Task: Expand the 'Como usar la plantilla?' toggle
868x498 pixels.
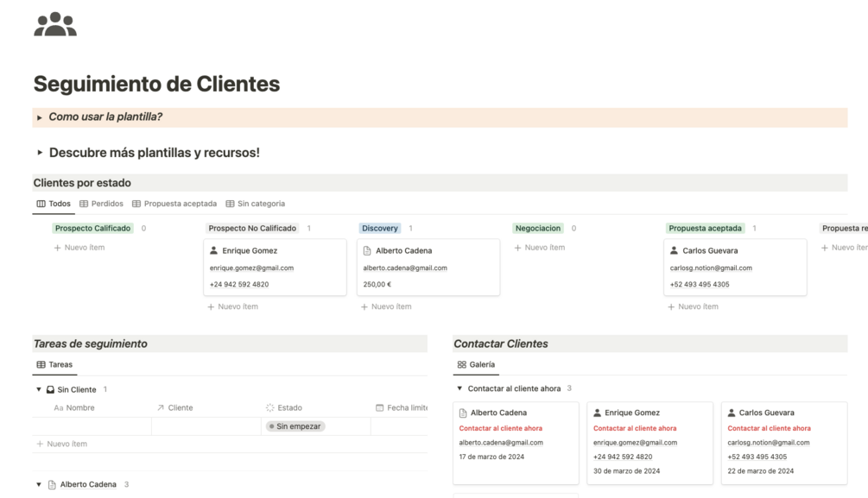Action: click(x=40, y=117)
